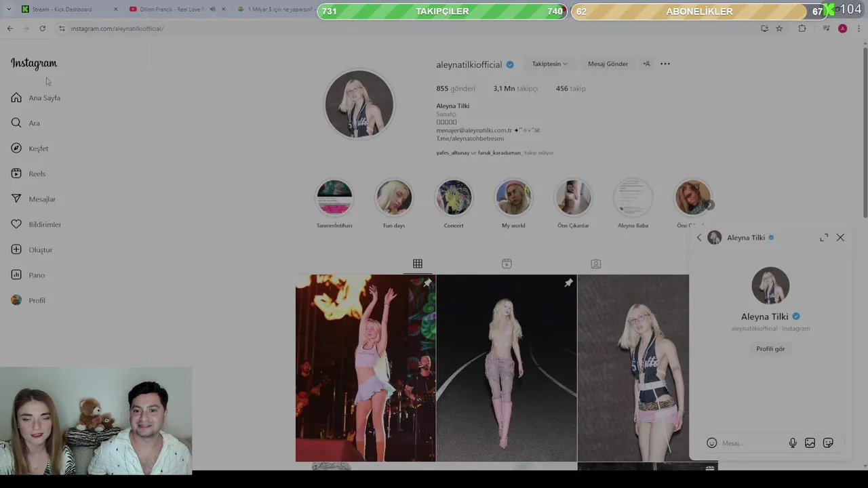Bookmark this page with the star icon

point(779,28)
